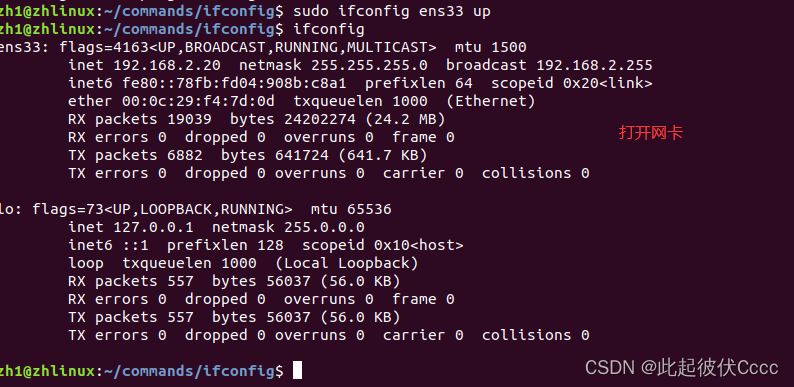This screenshot has height=387, width=794.
Task: Click the mtu 65536 value
Action: point(351,209)
